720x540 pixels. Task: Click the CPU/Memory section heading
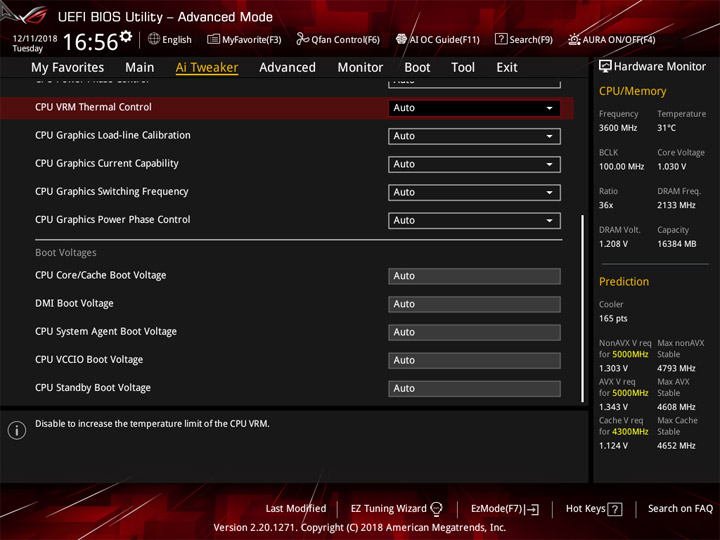[632, 91]
